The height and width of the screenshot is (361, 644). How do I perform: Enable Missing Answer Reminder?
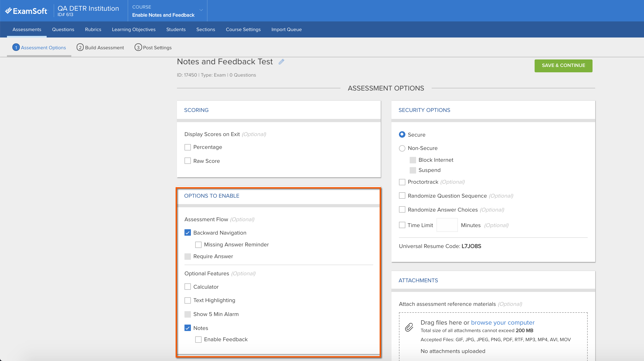198,245
